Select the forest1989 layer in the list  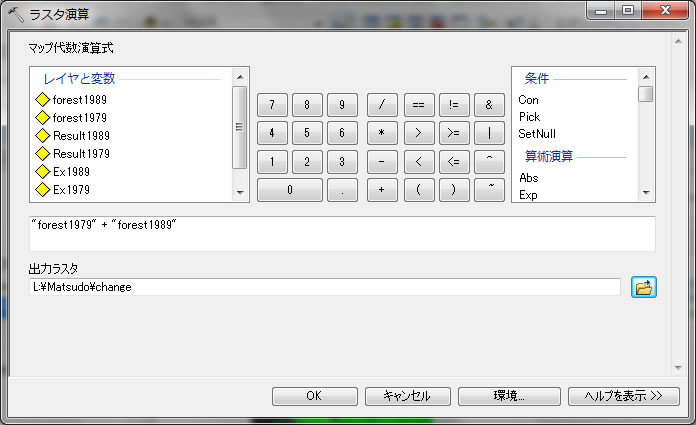[x=79, y=100]
